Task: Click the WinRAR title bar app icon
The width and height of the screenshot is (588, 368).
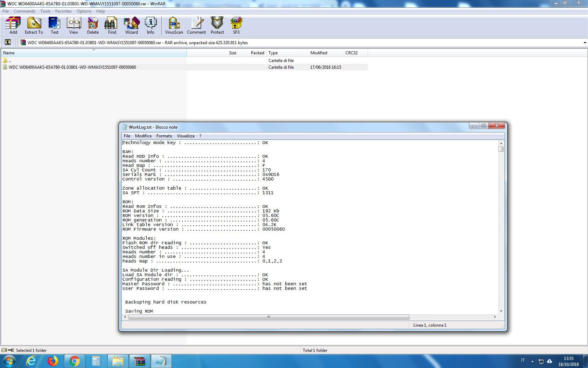Action: 3,4
